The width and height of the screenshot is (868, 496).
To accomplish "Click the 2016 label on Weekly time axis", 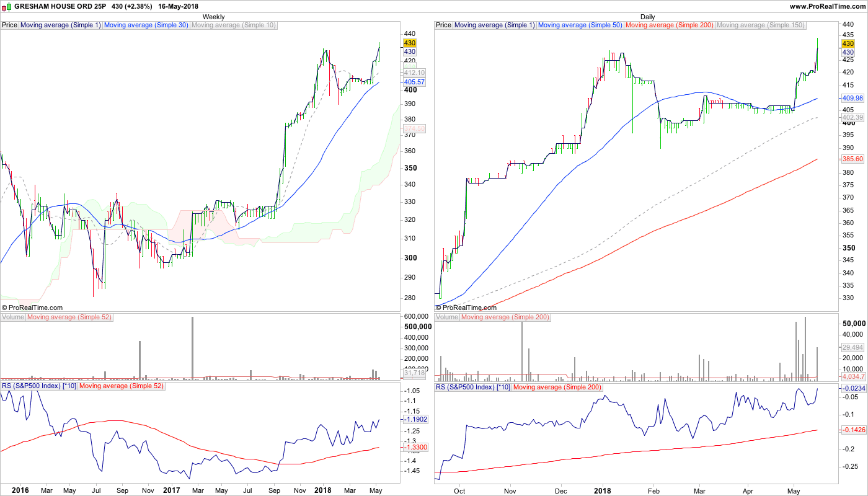I will (21, 490).
